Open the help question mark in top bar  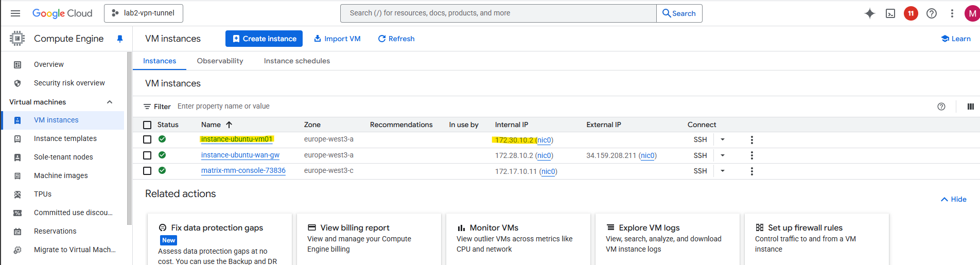click(x=931, y=13)
